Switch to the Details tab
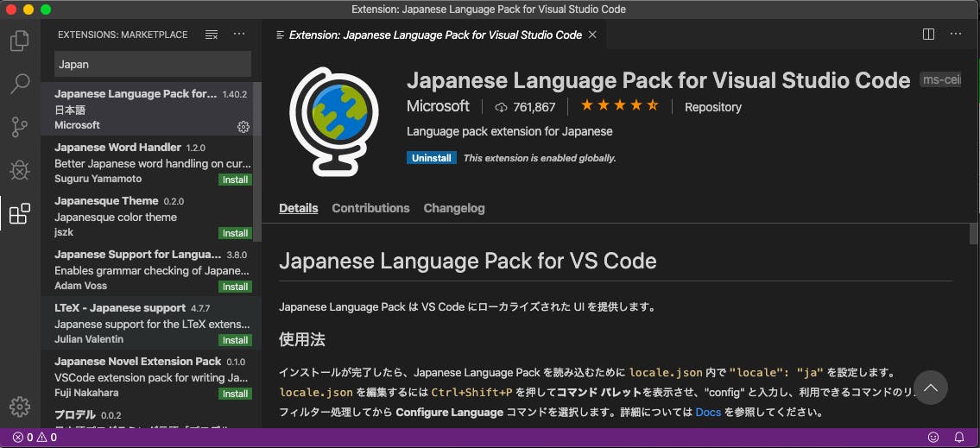Viewport: 980px width, 448px height. 298,208
